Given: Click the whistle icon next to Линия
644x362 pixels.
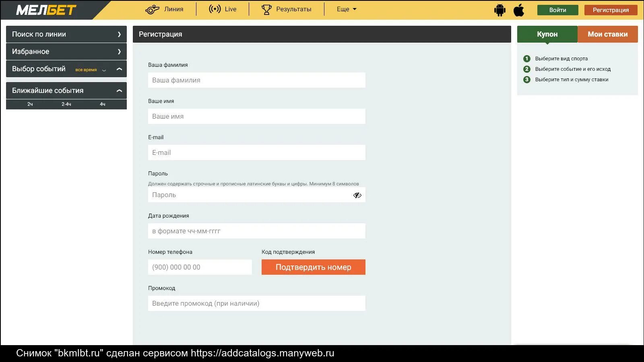Looking at the screenshot, I should click(152, 9).
